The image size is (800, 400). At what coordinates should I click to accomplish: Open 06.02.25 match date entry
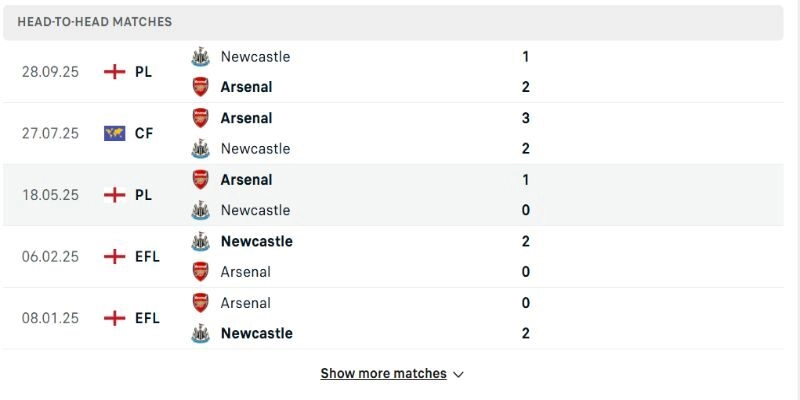coord(50,257)
